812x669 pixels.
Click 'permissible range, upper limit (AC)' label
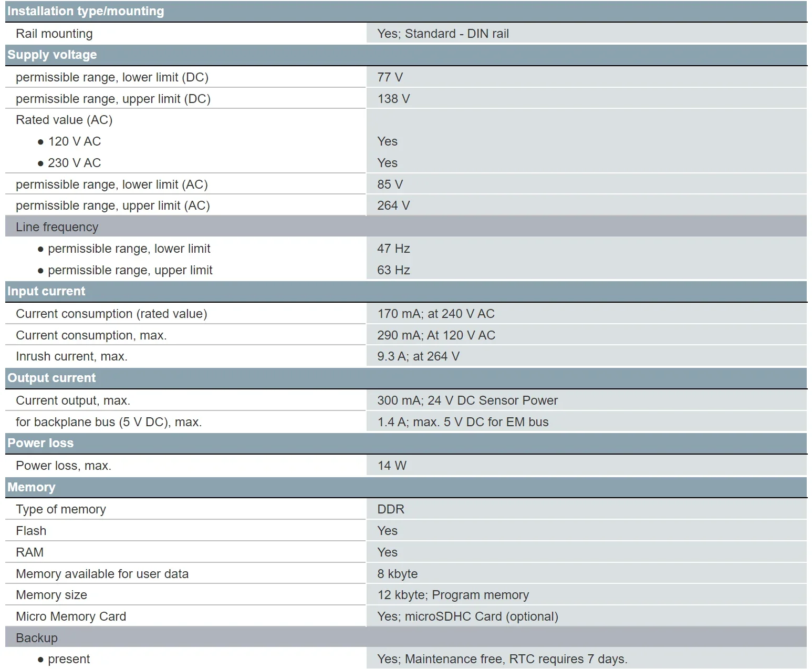click(113, 205)
